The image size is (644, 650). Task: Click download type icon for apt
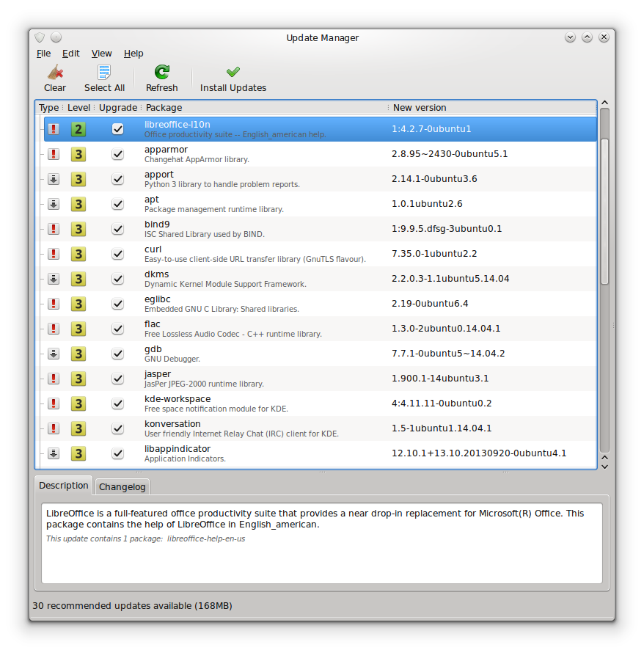(54, 204)
